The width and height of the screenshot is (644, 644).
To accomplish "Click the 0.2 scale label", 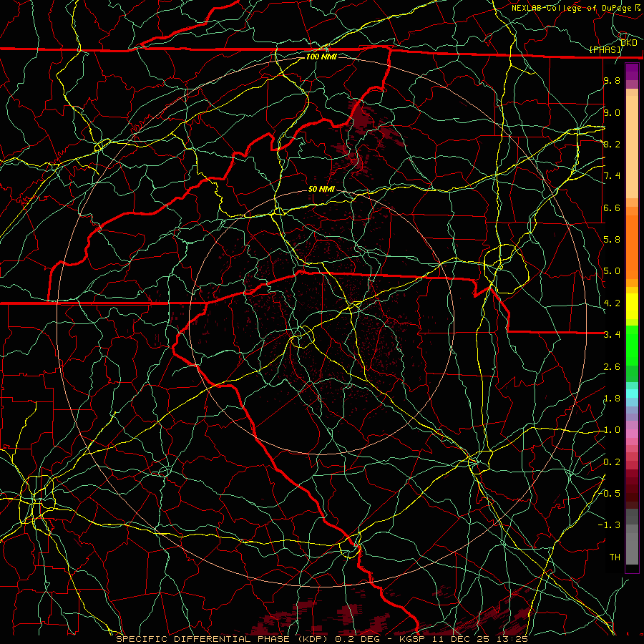I will click(x=612, y=462).
